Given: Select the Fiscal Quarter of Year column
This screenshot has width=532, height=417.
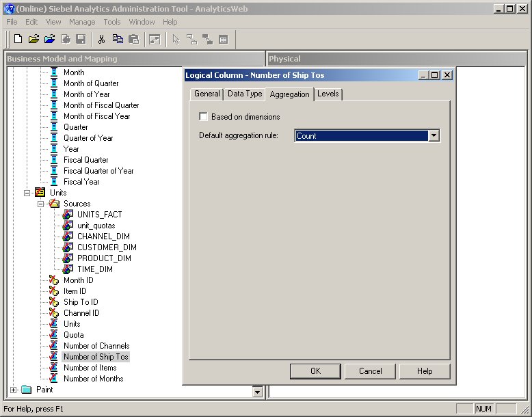Looking at the screenshot, I should pos(98,171).
